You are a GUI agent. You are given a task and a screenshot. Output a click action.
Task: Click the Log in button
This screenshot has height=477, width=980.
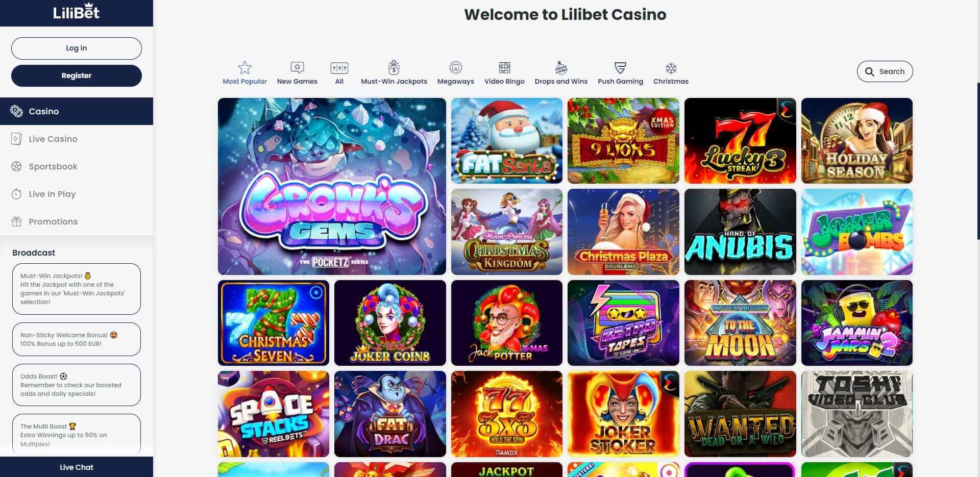77,48
